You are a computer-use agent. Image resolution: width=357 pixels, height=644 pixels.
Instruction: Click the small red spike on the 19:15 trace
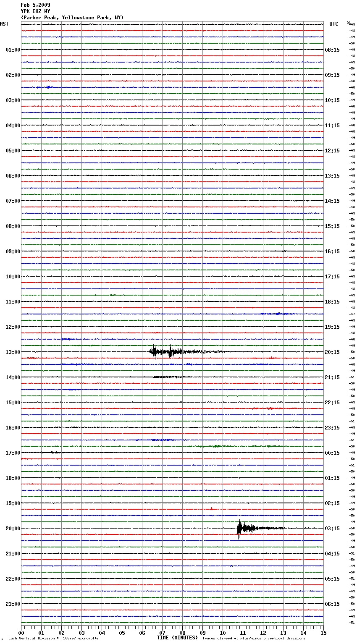pyautogui.click(x=211, y=508)
